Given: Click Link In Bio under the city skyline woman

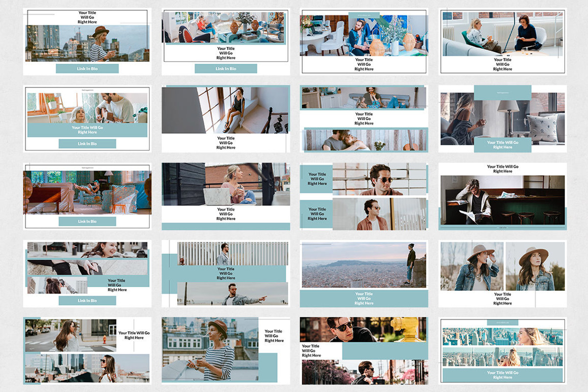Looking at the screenshot, I should [x=87, y=69].
